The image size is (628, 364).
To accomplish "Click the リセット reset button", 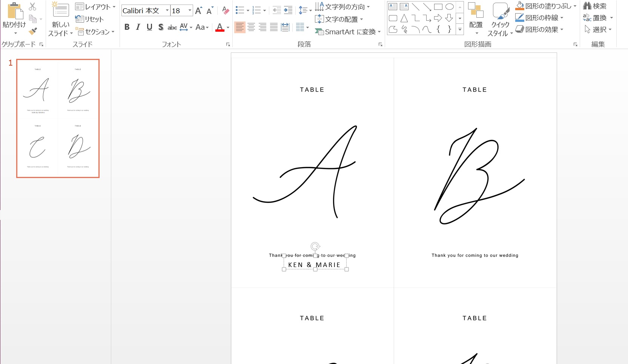I will (x=89, y=19).
